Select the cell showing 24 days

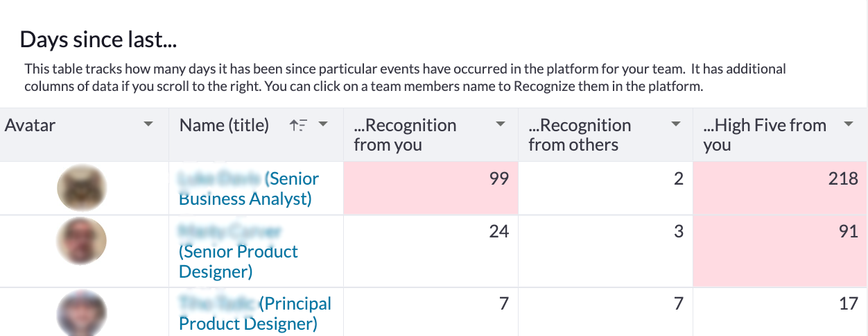pyautogui.click(x=431, y=251)
